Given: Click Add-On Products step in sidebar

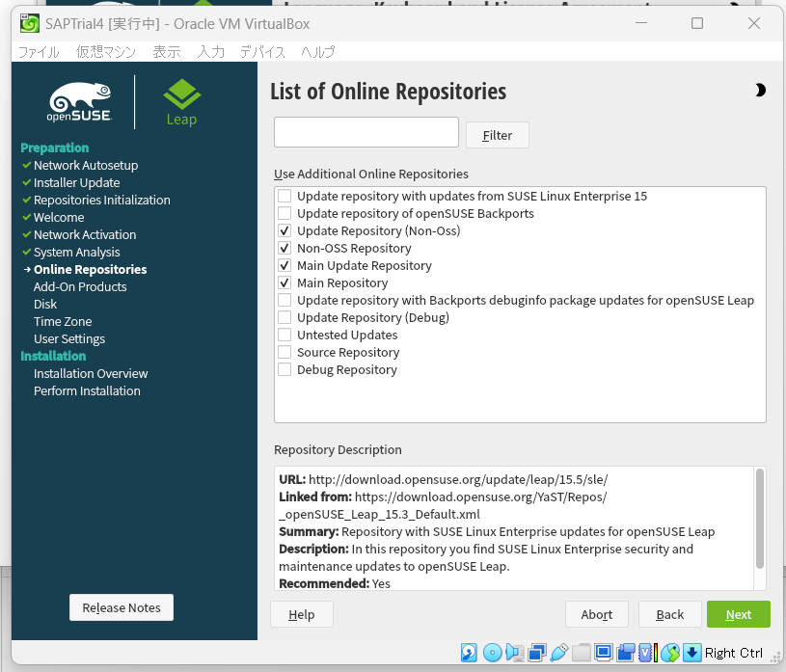Looking at the screenshot, I should (x=80, y=286).
